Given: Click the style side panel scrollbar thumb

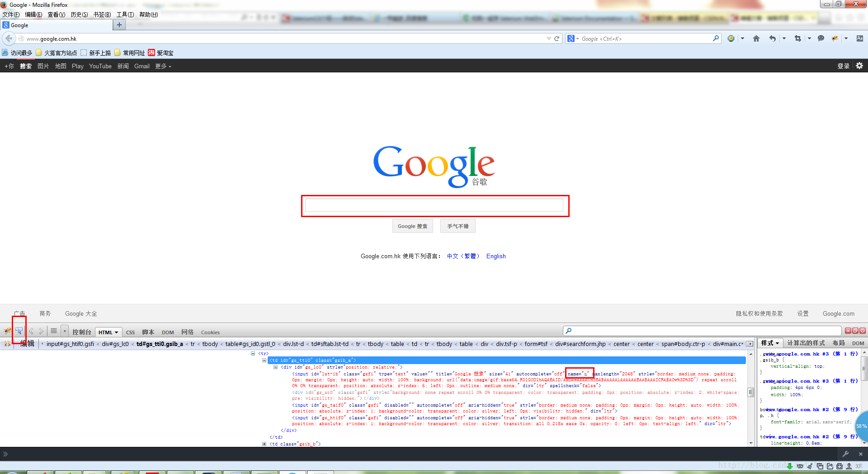Looking at the screenshot, I should coord(864,368).
